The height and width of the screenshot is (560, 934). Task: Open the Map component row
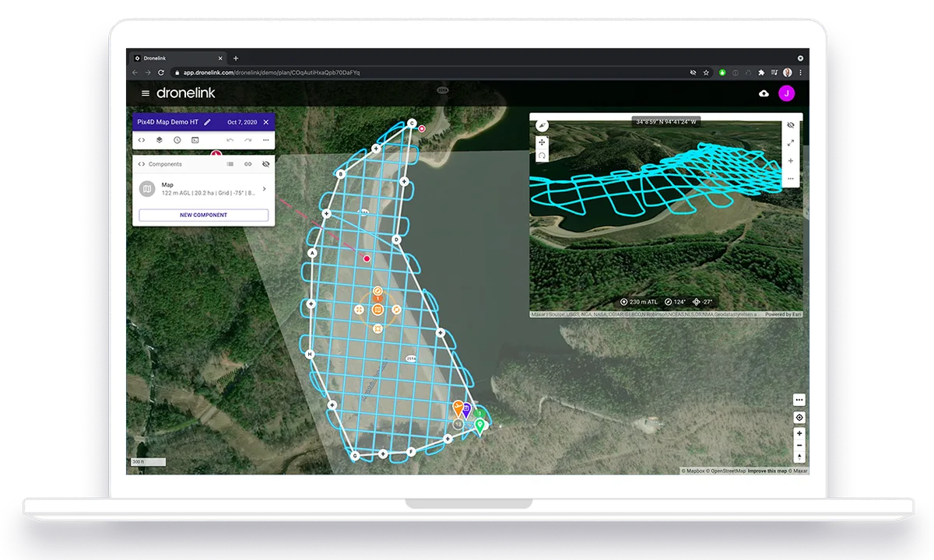coord(203,189)
